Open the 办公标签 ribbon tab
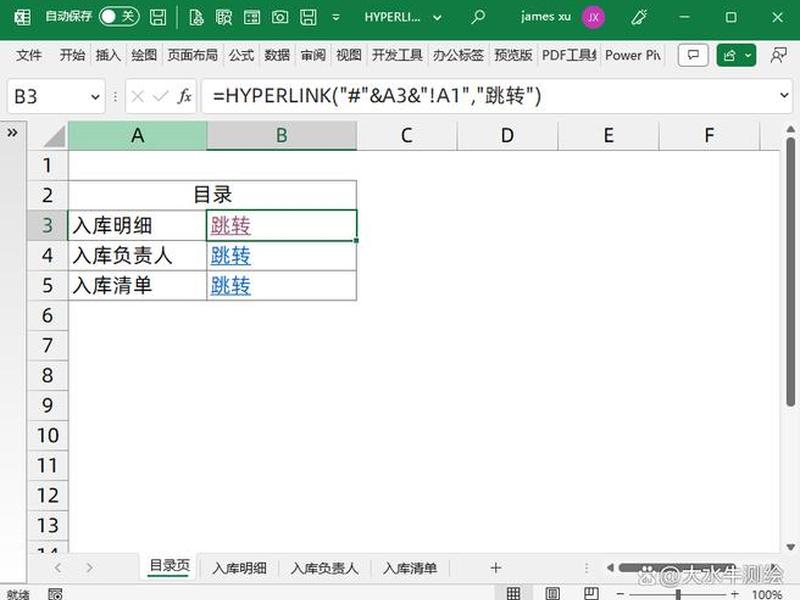800x600 pixels. point(458,55)
